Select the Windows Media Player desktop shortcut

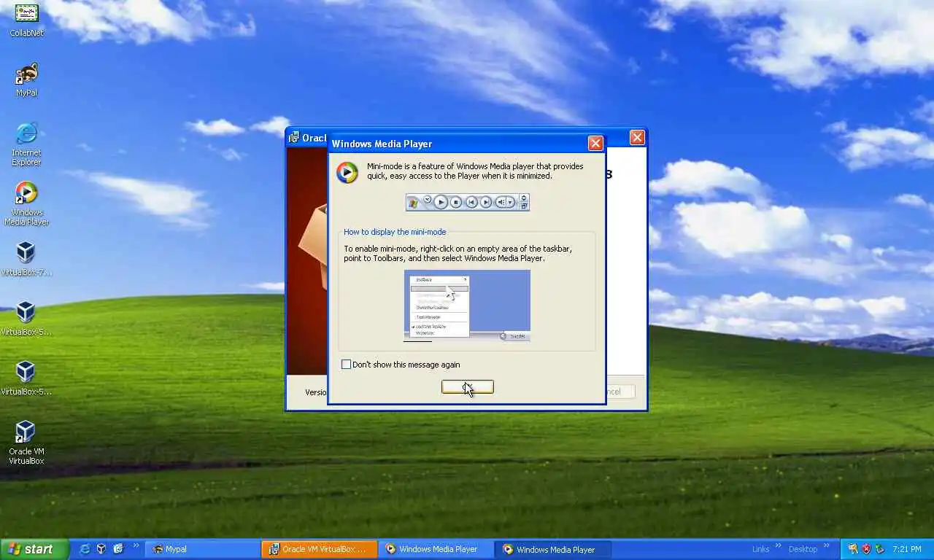(x=26, y=203)
